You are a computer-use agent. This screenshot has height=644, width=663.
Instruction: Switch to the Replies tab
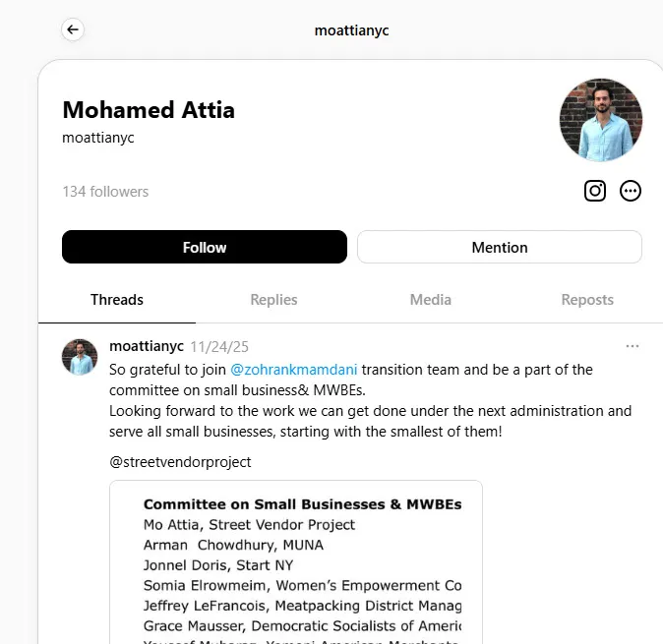point(273,300)
